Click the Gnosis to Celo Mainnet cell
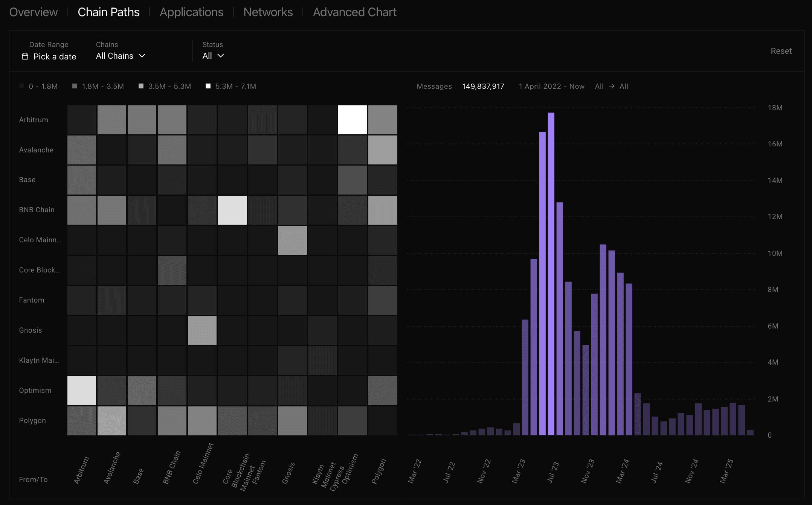812x505 pixels. pos(202,330)
